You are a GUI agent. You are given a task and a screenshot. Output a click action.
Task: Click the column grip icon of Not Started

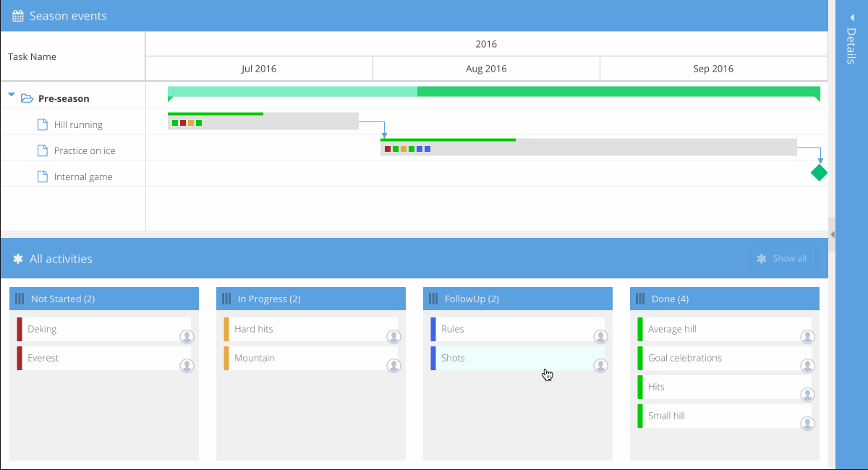[20, 299]
